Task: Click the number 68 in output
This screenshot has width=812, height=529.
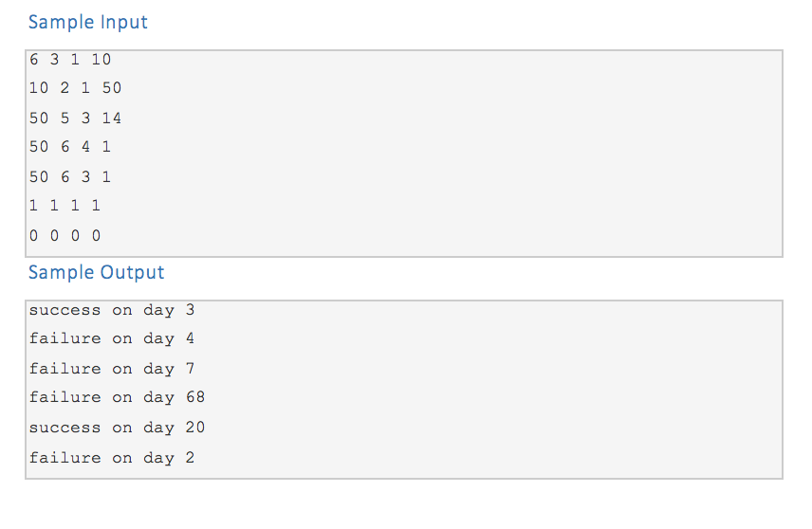Action: pos(195,397)
